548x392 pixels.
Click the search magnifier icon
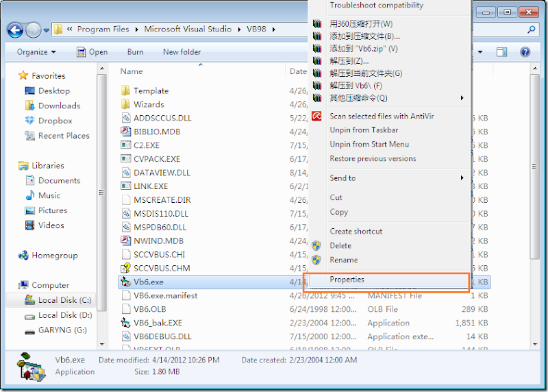532,29
